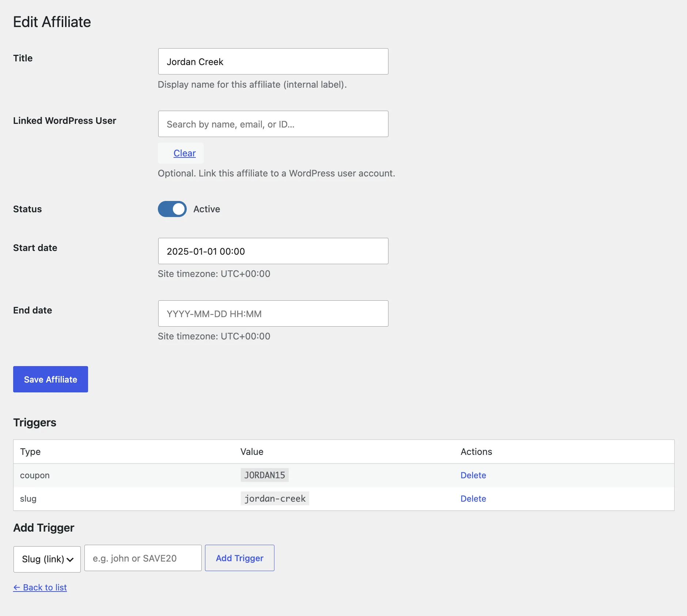Delete the jordan-creek slug trigger

pos(473,499)
